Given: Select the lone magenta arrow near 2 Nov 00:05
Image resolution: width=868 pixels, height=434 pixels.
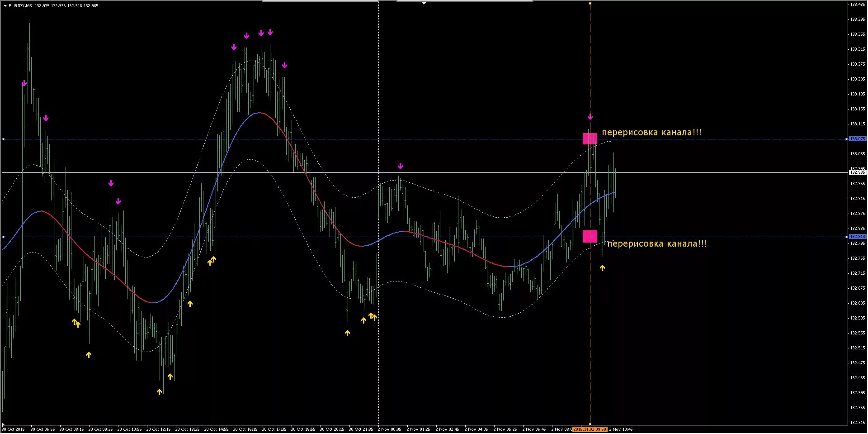Looking at the screenshot, I should pyautogui.click(x=400, y=166).
